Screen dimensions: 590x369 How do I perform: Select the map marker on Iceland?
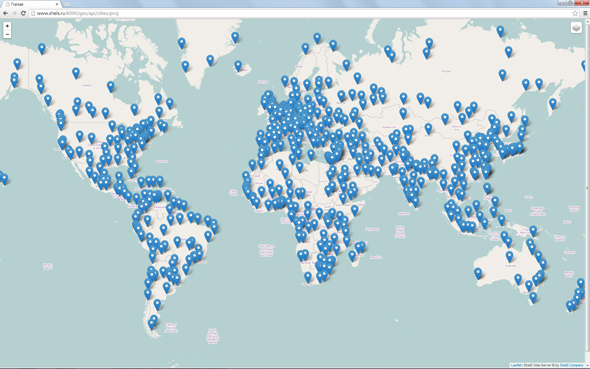(238, 66)
